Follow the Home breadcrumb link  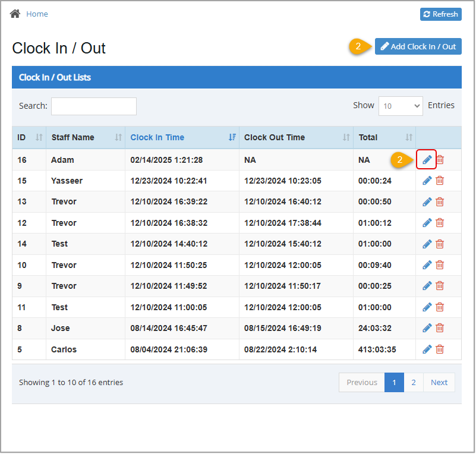pyautogui.click(x=37, y=13)
